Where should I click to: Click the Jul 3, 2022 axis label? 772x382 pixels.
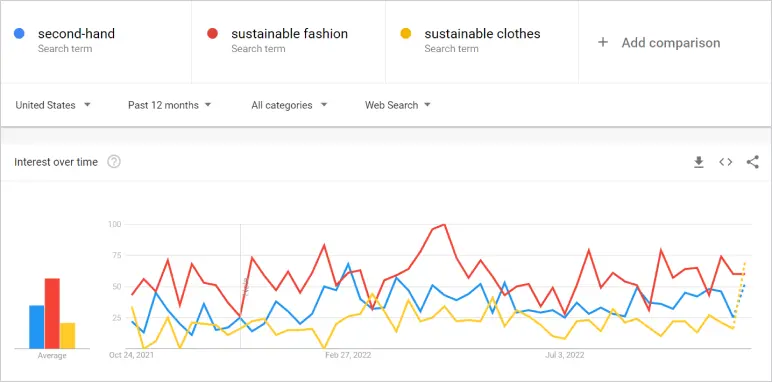pos(565,355)
